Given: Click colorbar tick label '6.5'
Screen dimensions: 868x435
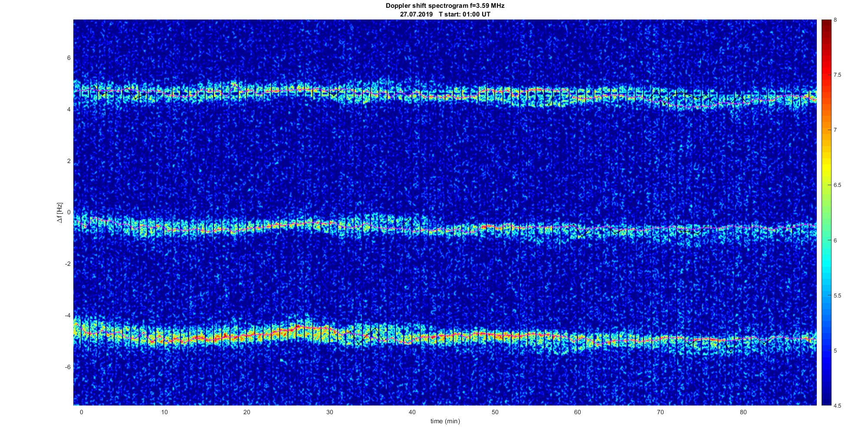Looking at the screenshot, I should [837, 185].
